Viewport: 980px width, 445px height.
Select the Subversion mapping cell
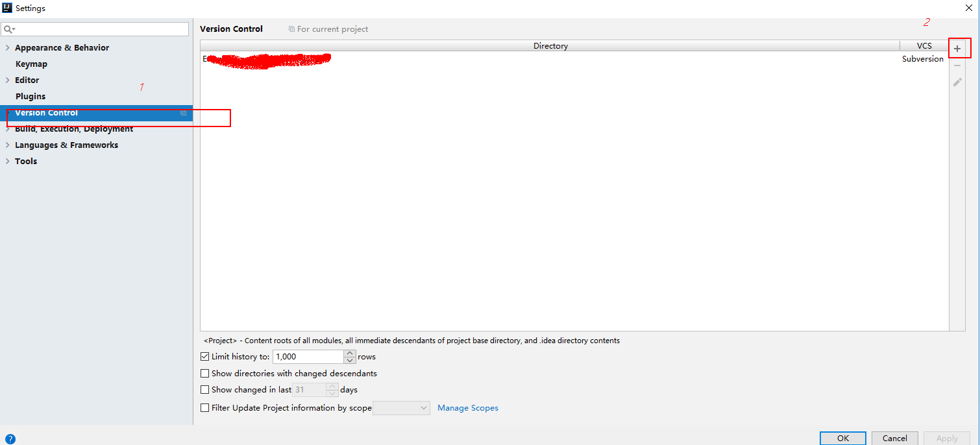[x=923, y=59]
